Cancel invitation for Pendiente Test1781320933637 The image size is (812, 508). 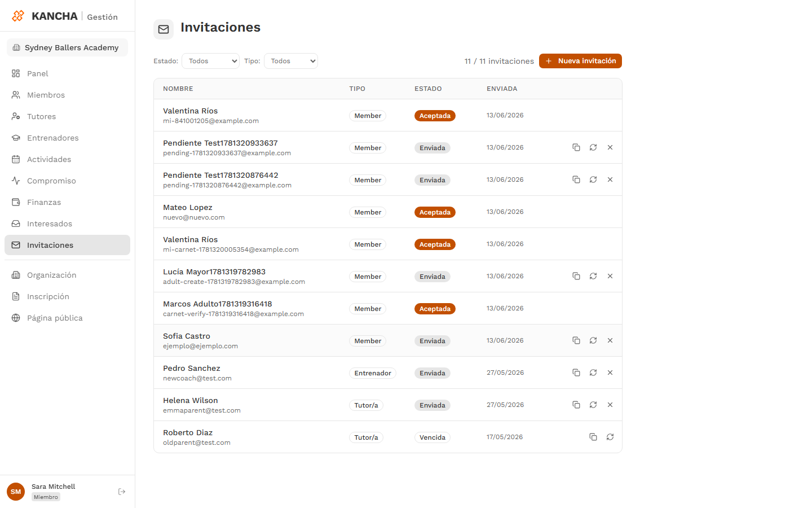pos(610,147)
